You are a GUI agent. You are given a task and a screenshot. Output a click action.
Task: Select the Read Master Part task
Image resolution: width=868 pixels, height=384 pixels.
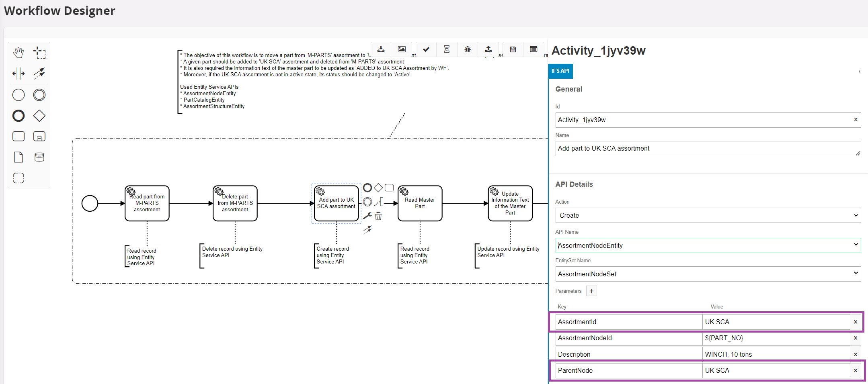tap(420, 203)
